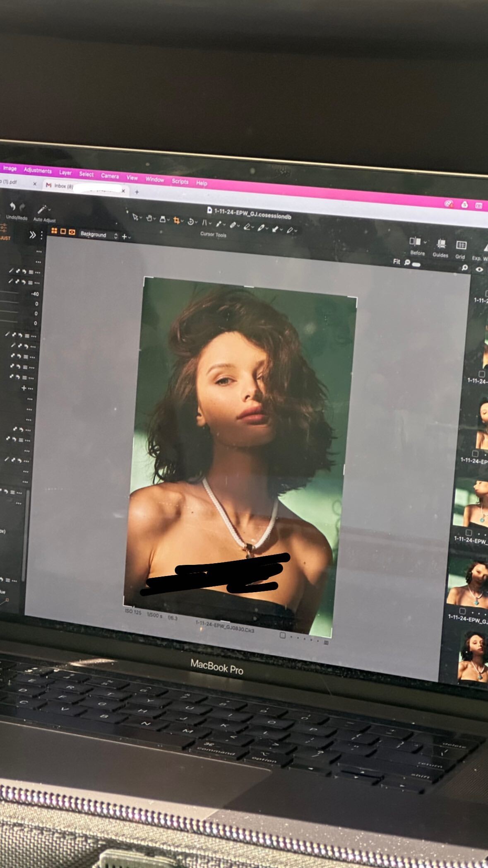Open the Background layer dropdown
The height and width of the screenshot is (868, 488).
[99, 235]
